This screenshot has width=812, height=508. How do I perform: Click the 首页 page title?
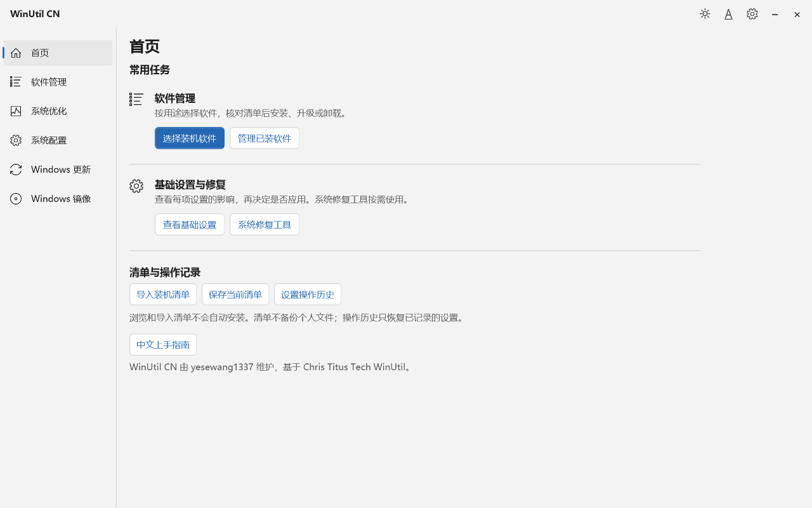tap(145, 46)
